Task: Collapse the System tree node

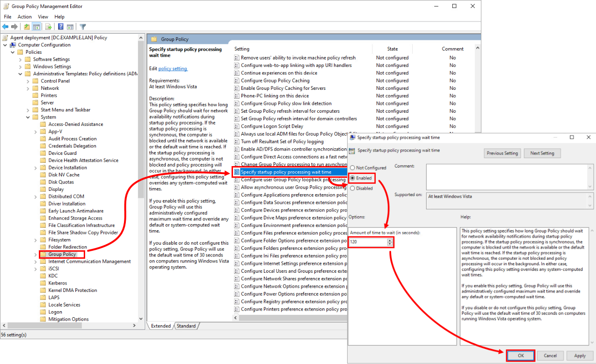Action: point(28,117)
